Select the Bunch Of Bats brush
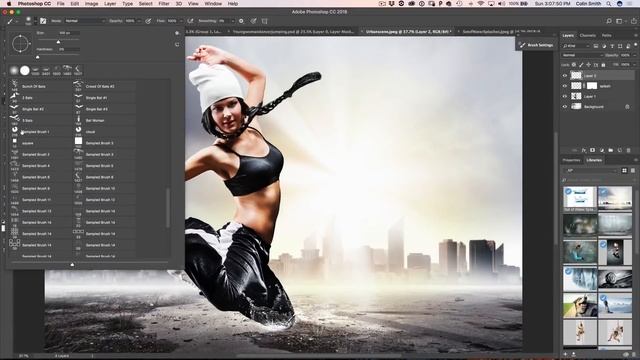 (x=41, y=87)
